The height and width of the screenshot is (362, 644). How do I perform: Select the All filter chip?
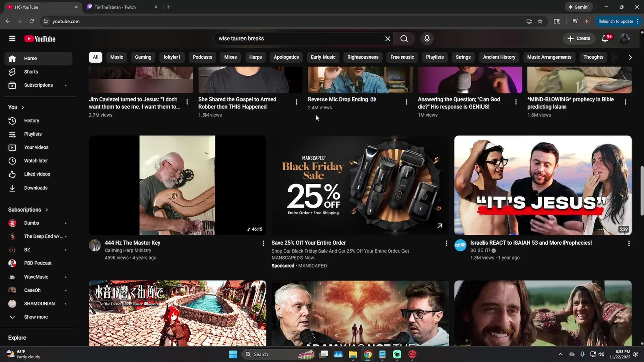[95, 57]
